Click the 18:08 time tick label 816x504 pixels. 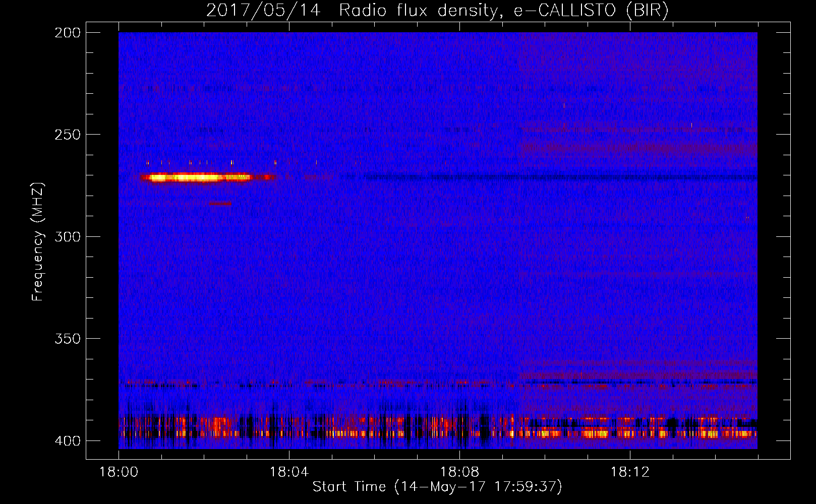(x=459, y=472)
